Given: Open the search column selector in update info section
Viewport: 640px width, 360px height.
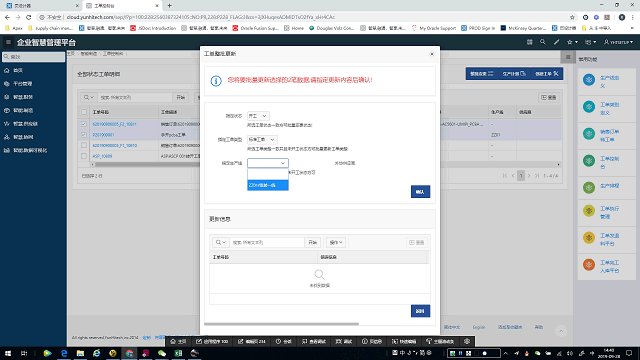Looking at the screenshot, I should point(220,242).
